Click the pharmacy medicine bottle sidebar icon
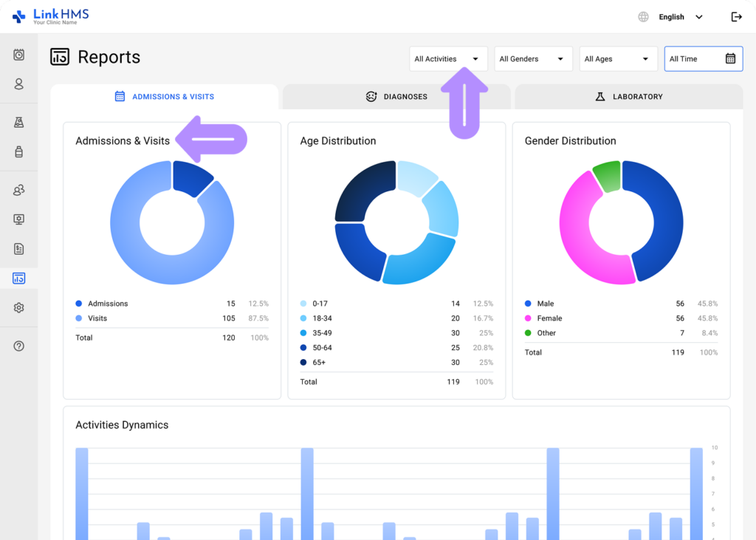This screenshot has width=756, height=540. [18, 151]
